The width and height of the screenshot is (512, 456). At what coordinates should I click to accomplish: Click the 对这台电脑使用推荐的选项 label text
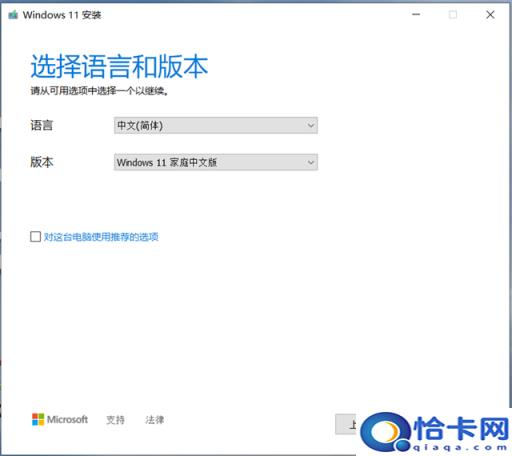pyautogui.click(x=101, y=237)
